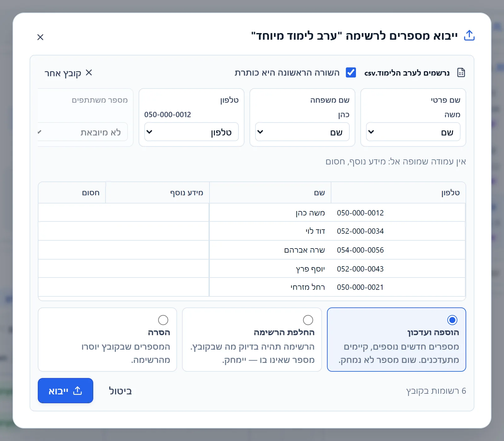This screenshot has height=441, width=504.
Task: Select the הסרה radio option
Action: pyautogui.click(x=163, y=320)
